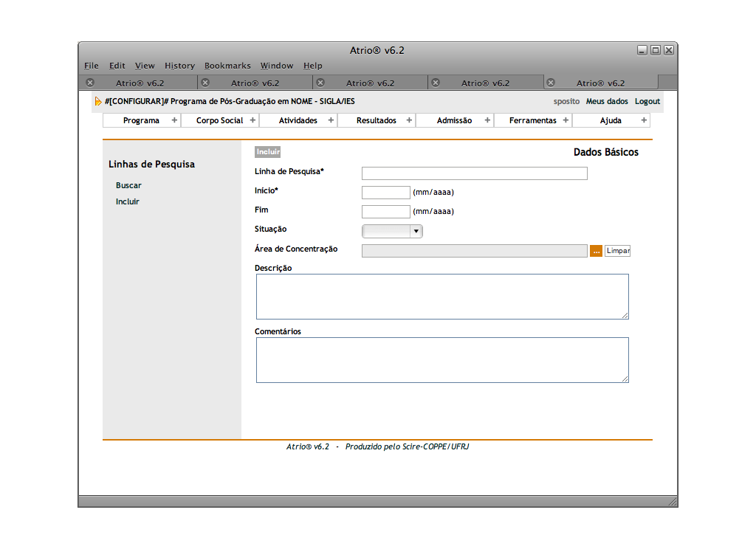Click the Logout link

coord(647,101)
